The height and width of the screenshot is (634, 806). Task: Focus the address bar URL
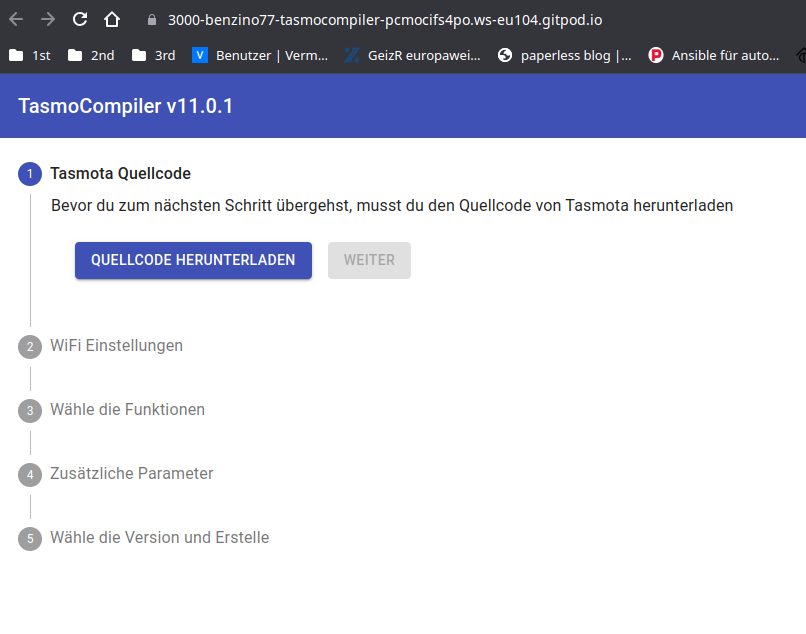pyautogui.click(x=385, y=20)
